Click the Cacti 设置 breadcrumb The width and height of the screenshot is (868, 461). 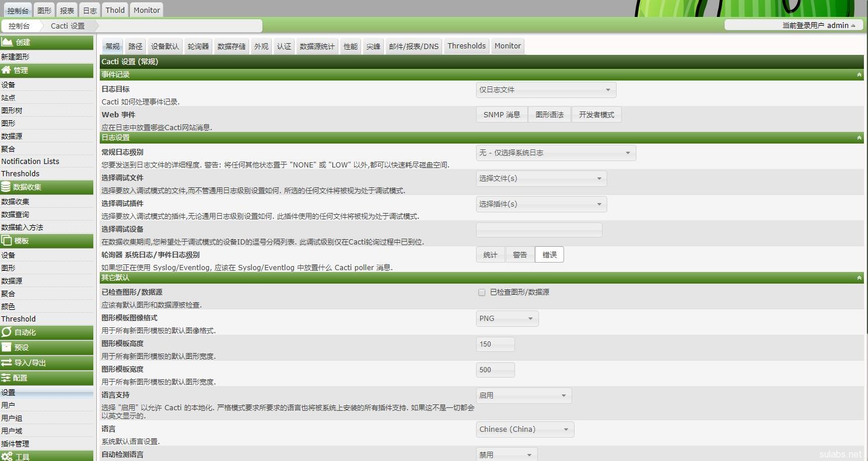68,26
